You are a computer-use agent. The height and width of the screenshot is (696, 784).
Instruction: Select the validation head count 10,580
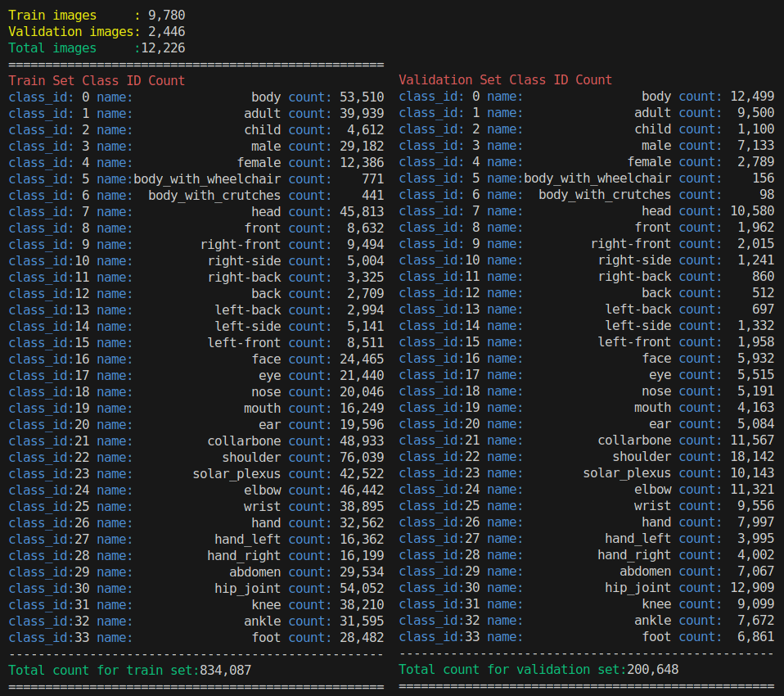pos(753,211)
